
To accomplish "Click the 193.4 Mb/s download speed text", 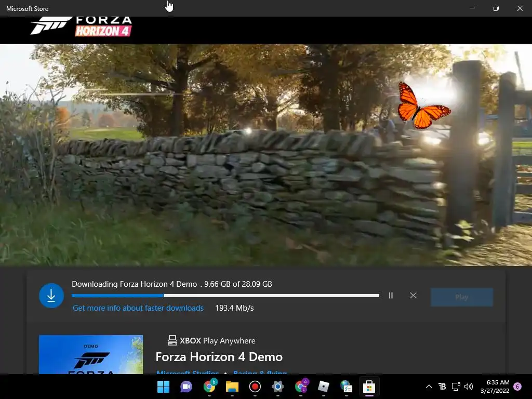I will coord(234,308).
